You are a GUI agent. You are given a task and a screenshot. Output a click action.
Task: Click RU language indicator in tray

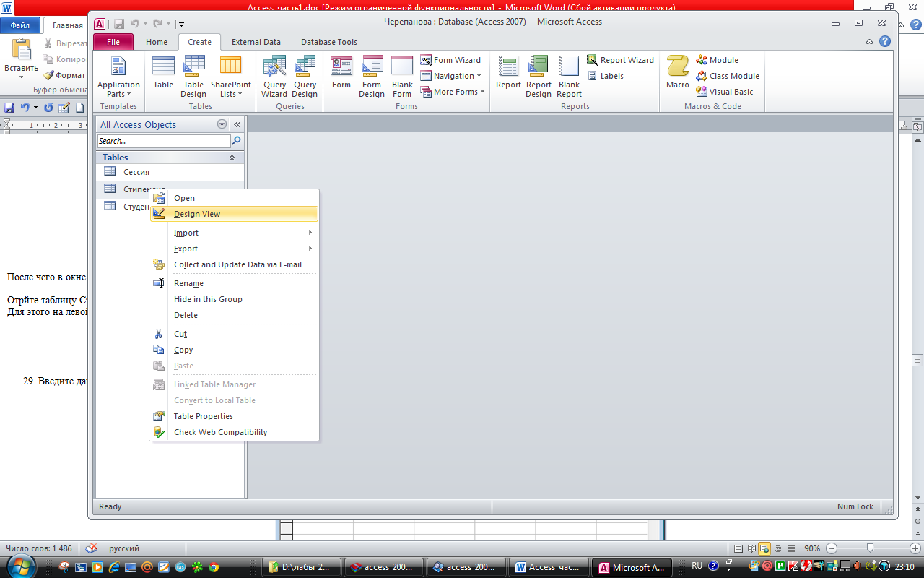pos(697,566)
